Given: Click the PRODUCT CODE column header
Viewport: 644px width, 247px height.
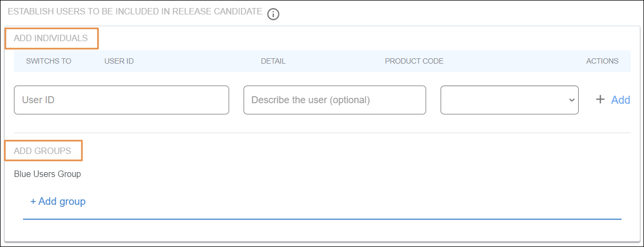Looking at the screenshot, I should pyautogui.click(x=414, y=61).
